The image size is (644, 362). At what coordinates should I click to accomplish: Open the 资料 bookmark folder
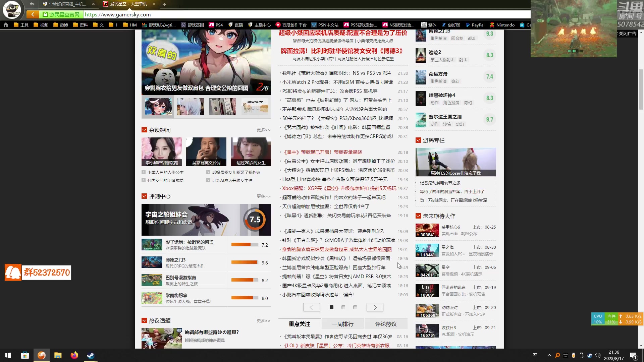coord(80,25)
